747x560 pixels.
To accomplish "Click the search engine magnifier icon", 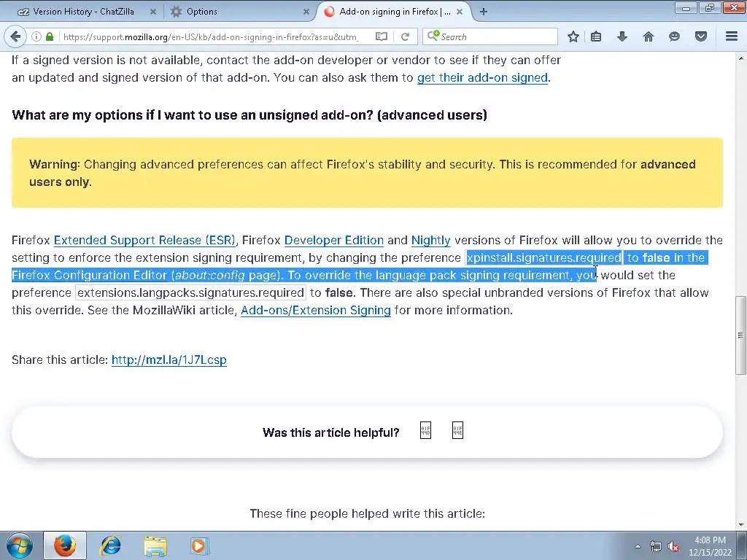I will (x=433, y=36).
